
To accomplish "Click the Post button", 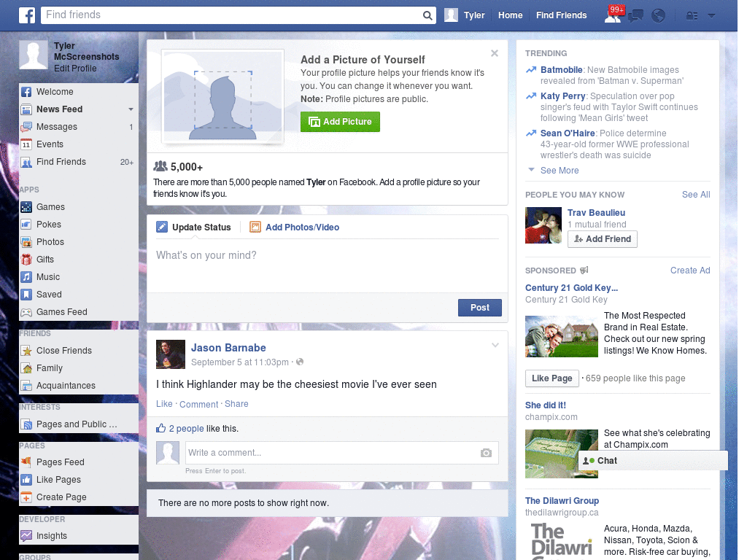I will pos(480,308).
